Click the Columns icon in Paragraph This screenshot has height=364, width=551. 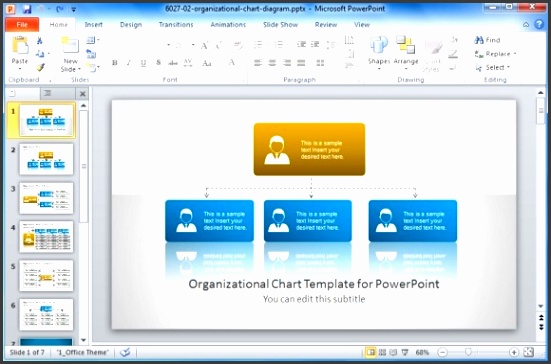pos(320,63)
